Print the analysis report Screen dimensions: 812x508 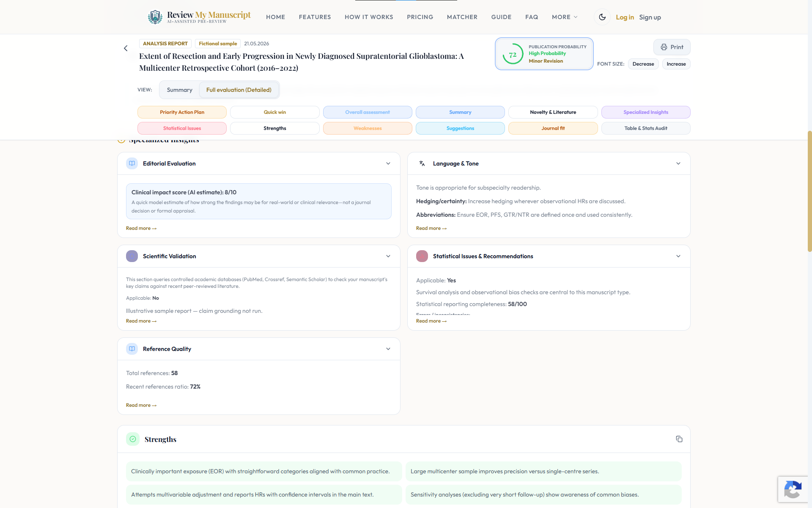672,47
